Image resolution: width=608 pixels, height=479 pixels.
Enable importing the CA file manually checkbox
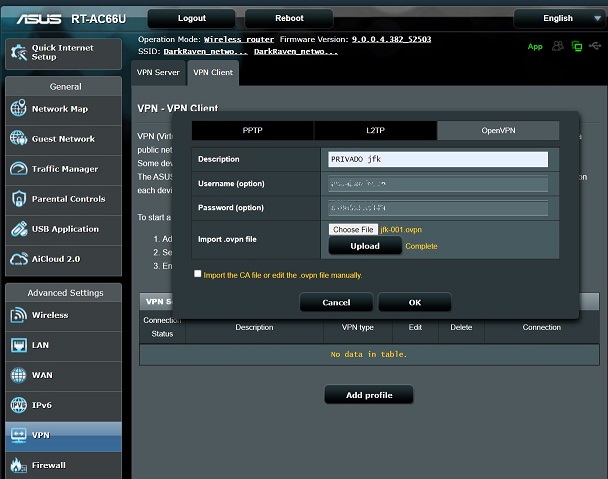[x=198, y=274]
